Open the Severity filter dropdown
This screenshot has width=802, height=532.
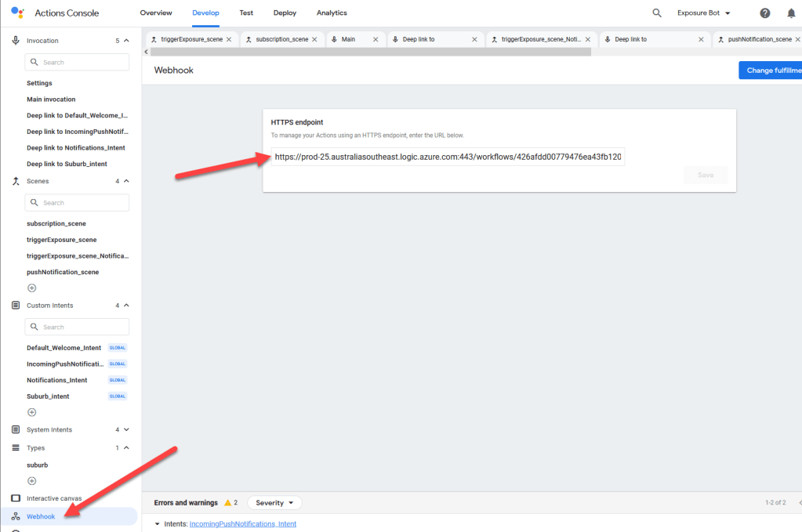(x=274, y=502)
